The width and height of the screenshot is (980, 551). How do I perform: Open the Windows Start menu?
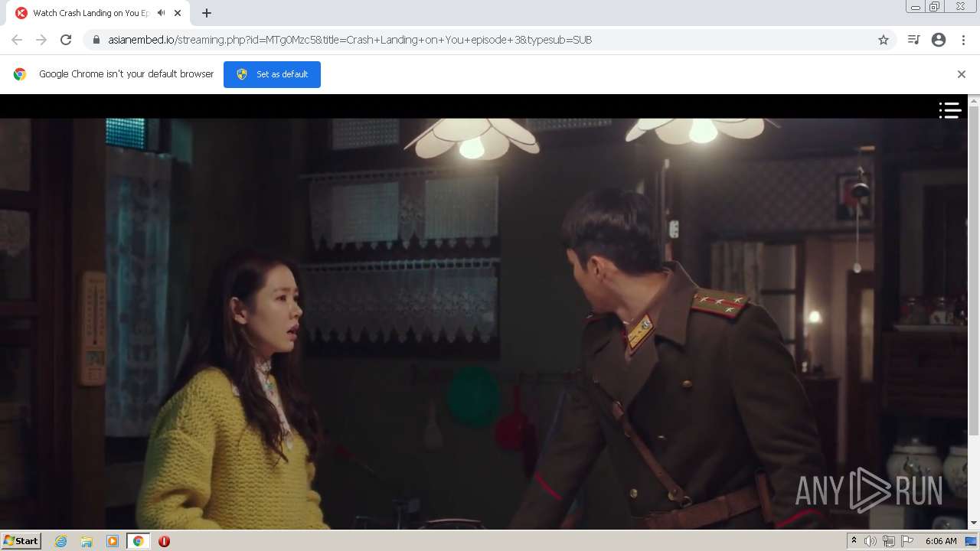point(21,541)
